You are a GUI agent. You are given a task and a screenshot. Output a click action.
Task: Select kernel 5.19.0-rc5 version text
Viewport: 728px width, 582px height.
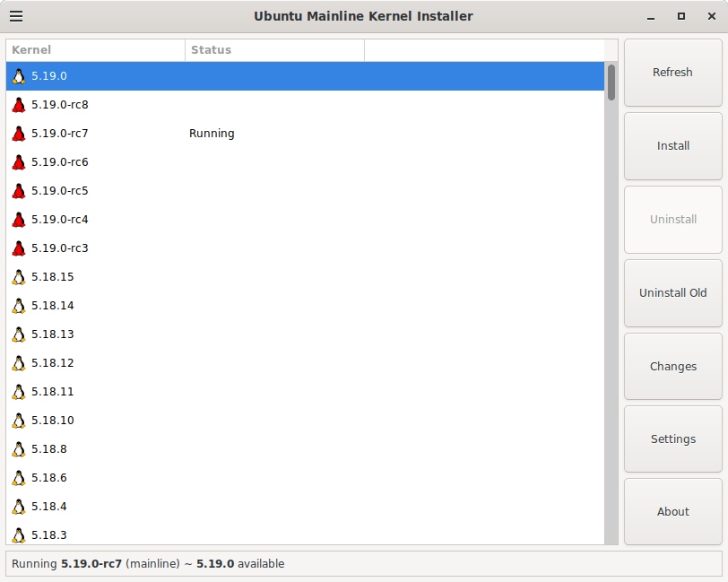click(60, 191)
